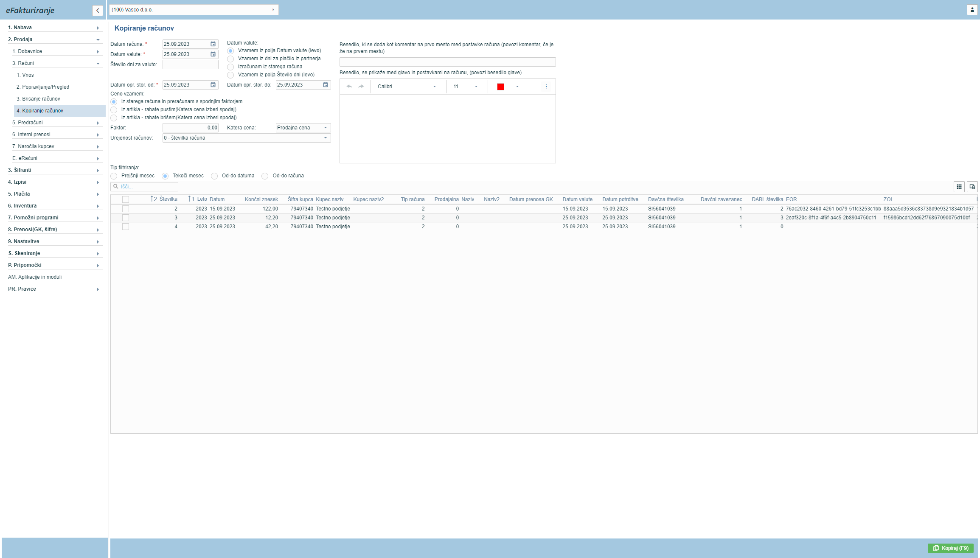980x558 pixels.
Task: Select 'Od-do datuma' filter
Action: pos(214,176)
